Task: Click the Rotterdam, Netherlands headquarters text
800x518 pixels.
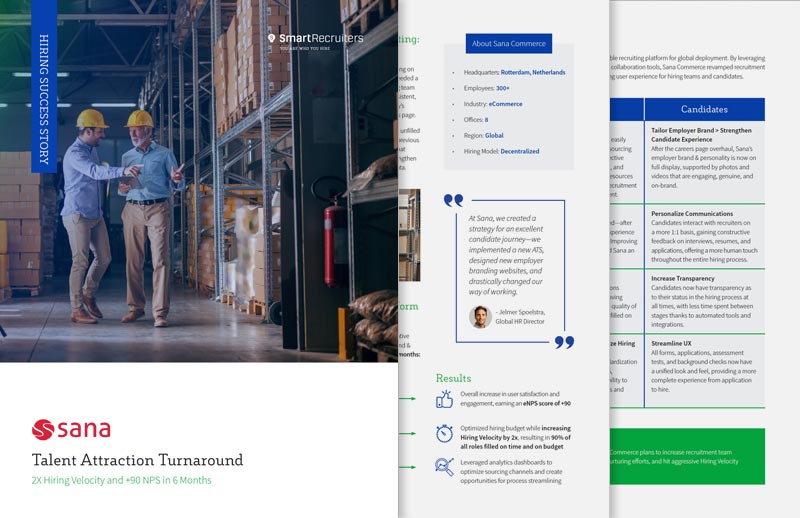Action: pyautogui.click(x=534, y=72)
